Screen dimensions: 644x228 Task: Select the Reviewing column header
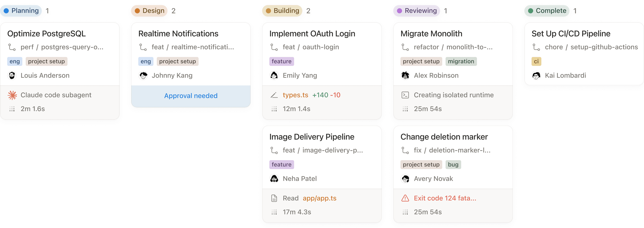416,11
